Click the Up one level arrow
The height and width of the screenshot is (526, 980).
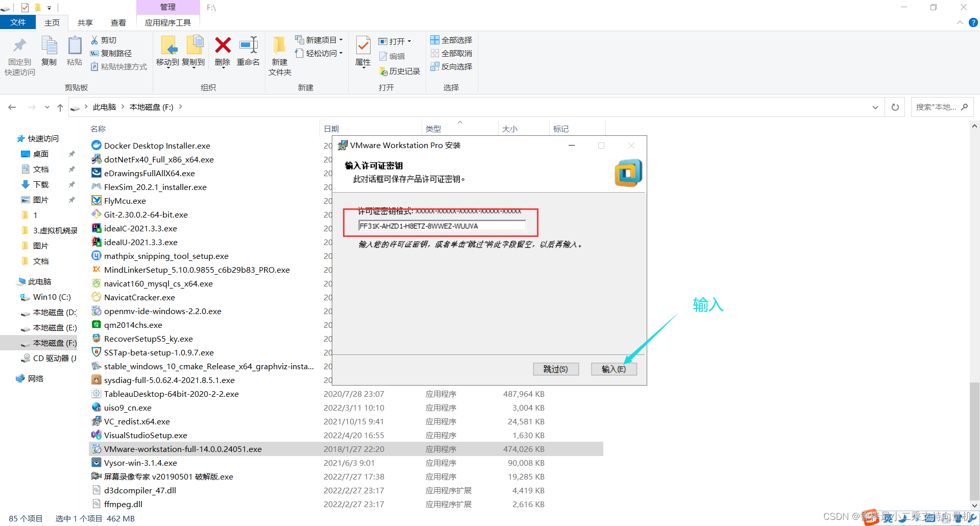[x=60, y=107]
